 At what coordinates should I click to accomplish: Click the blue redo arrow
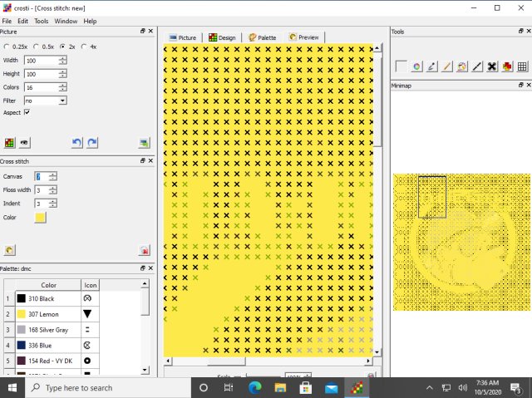click(x=92, y=143)
